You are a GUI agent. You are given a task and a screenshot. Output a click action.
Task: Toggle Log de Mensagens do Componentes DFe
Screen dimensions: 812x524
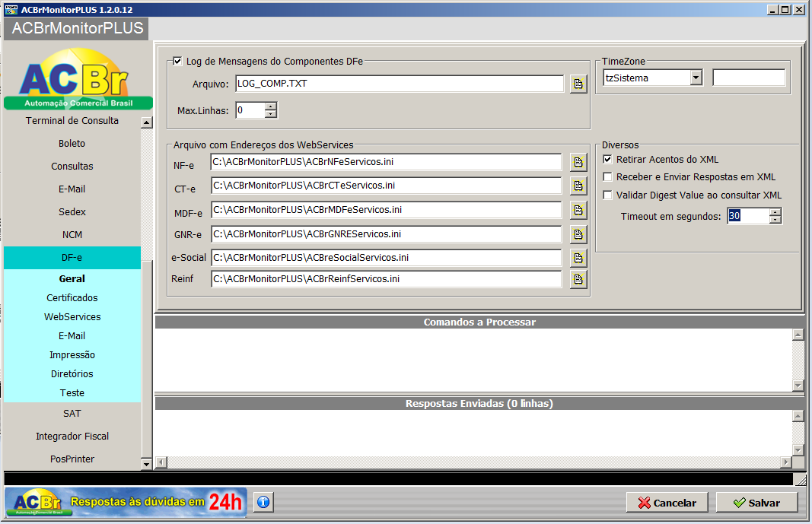coord(177,61)
